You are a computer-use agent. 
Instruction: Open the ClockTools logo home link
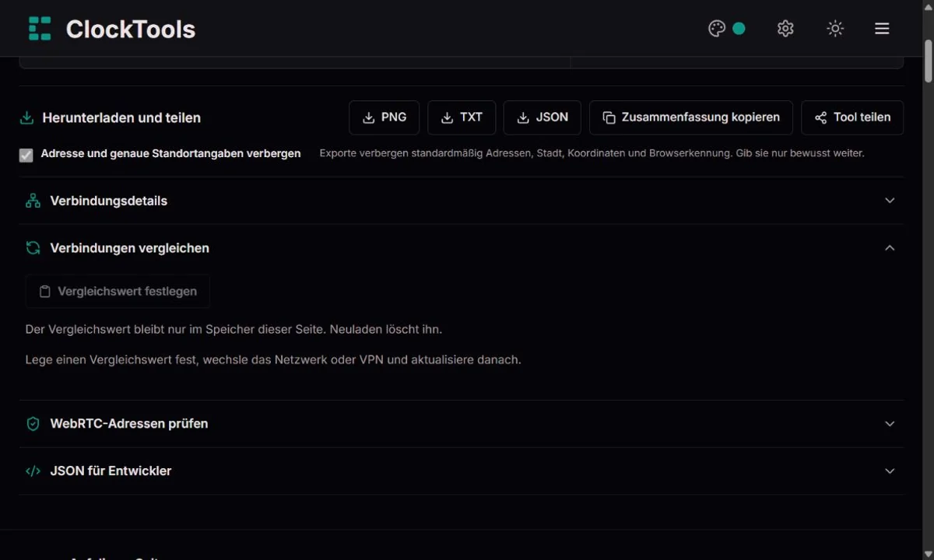111,29
